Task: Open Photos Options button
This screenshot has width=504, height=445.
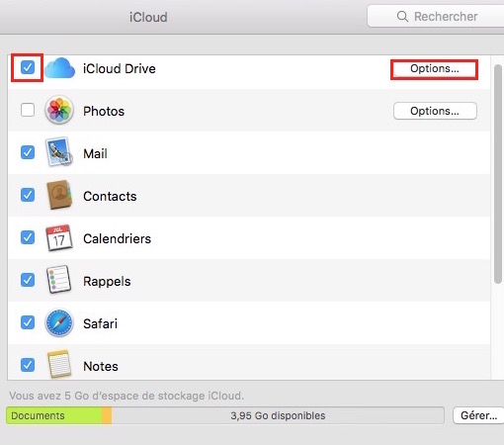Action: [435, 111]
